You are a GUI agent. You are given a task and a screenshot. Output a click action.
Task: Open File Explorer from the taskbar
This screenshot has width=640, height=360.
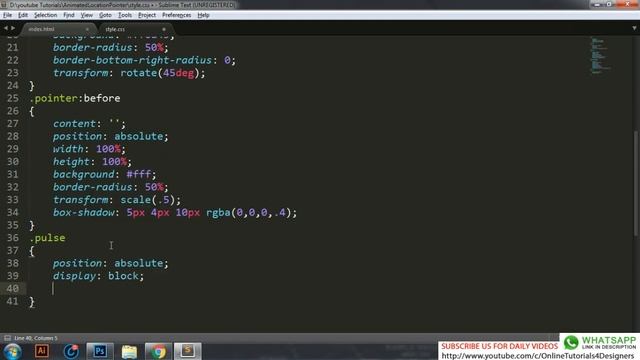tap(129, 351)
